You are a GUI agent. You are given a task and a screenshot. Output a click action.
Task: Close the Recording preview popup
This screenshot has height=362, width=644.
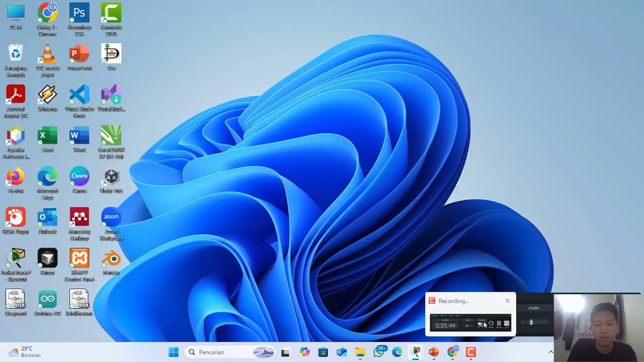tap(507, 301)
